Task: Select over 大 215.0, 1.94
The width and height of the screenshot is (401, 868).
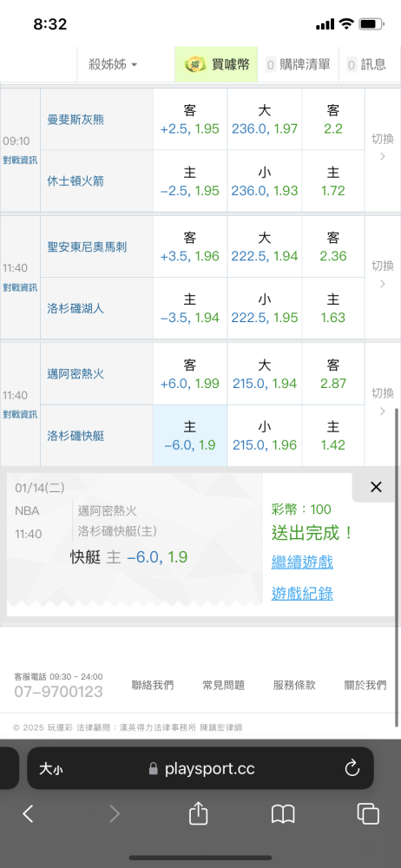Action: [265, 374]
